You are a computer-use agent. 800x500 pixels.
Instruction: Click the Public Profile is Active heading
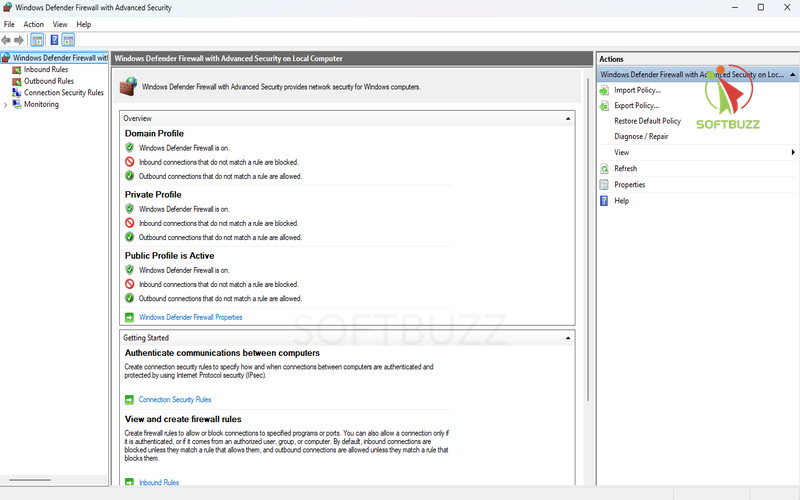click(169, 256)
